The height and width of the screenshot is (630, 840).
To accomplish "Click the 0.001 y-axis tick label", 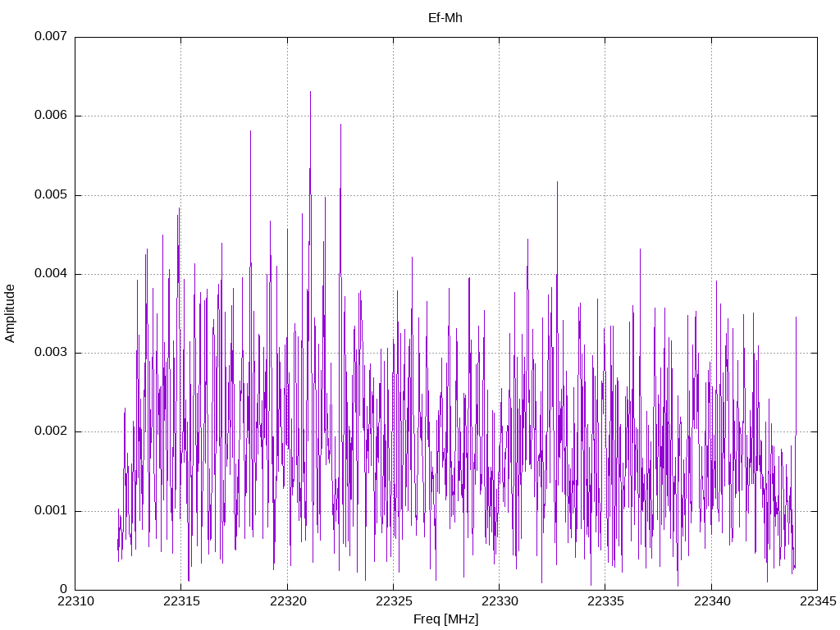I will pos(51,510).
